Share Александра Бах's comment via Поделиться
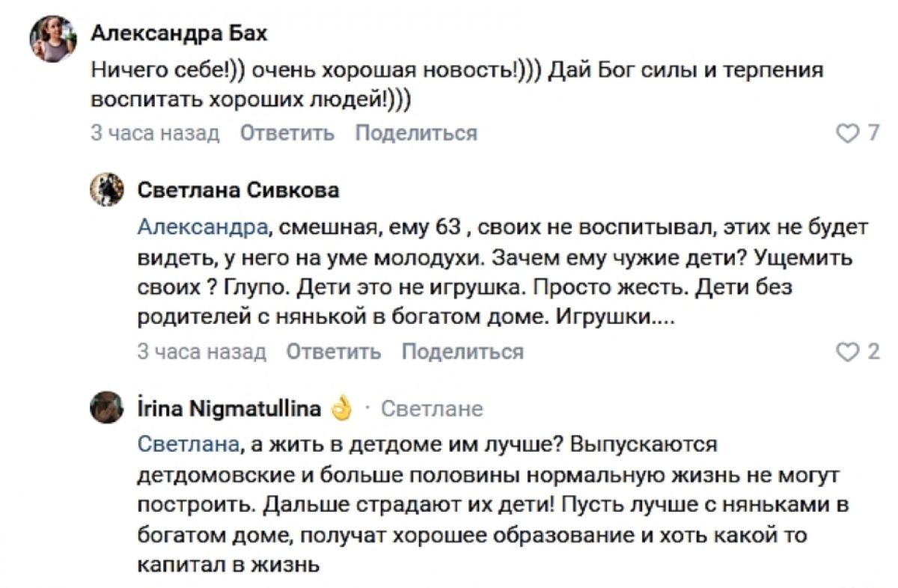Viewport: 898px width, 588px height. (415, 133)
